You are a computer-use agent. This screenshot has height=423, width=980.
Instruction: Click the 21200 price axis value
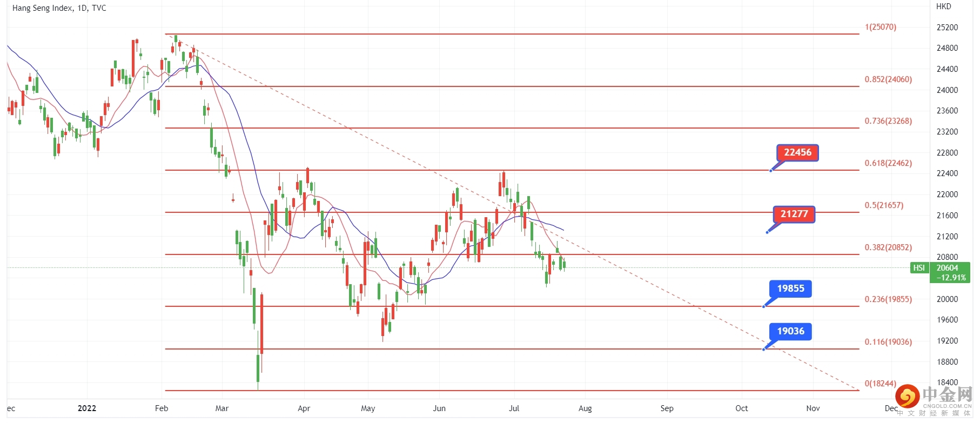[947, 237]
